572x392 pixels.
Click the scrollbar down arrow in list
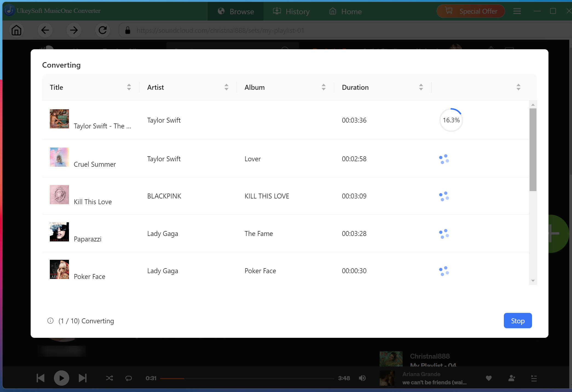[533, 281]
